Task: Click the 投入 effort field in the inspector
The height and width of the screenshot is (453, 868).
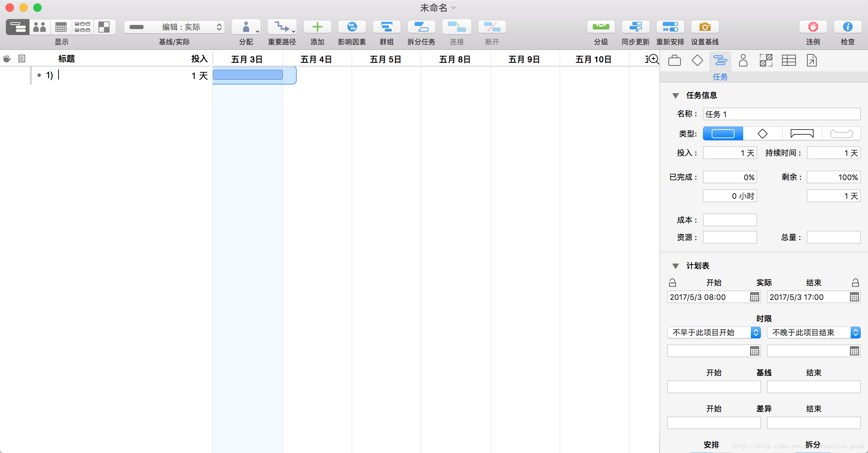Action: pos(730,153)
